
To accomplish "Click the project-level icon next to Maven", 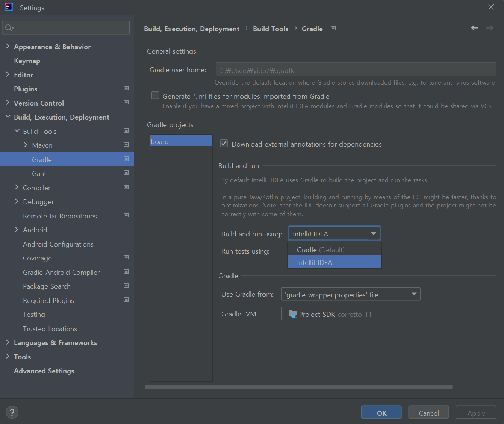I will [126, 144].
